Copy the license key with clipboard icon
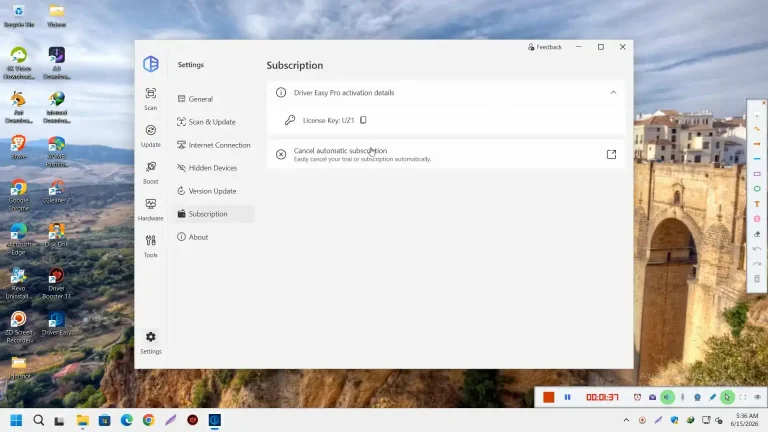 tap(363, 120)
